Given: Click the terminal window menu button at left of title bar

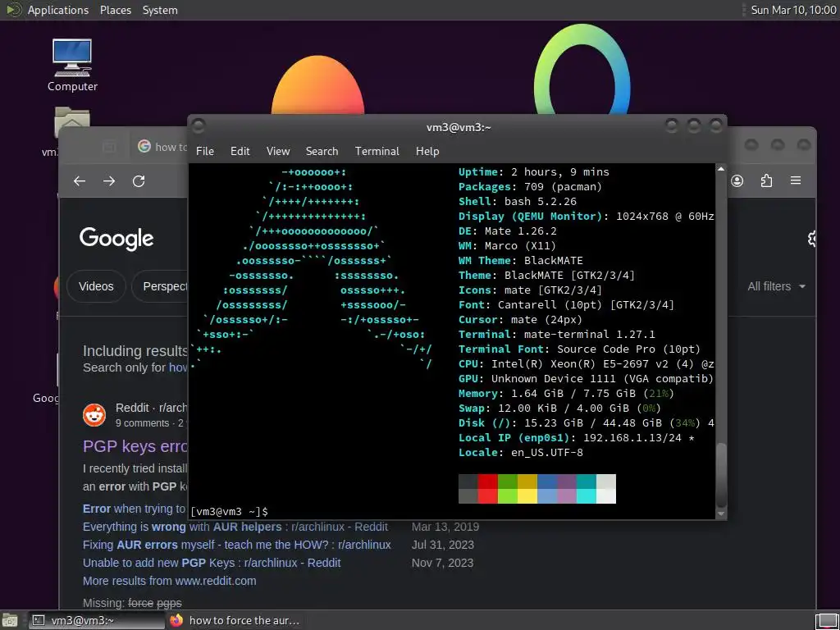Looking at the screenshot, I should (x=199, y=126).
